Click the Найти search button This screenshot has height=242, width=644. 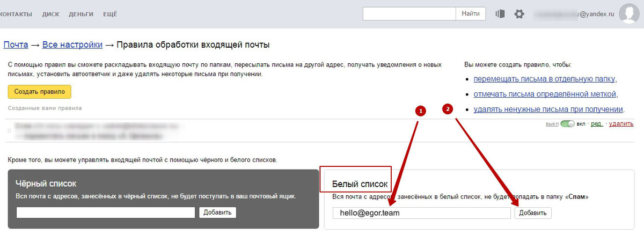(471, 14)
